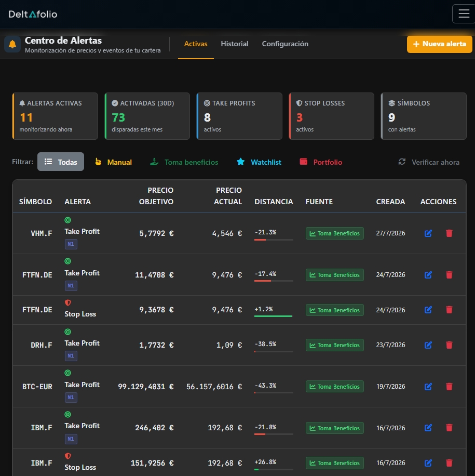475x476 pixels.
Task: Open the hamburger menu
Action: [x=464, y=14]
